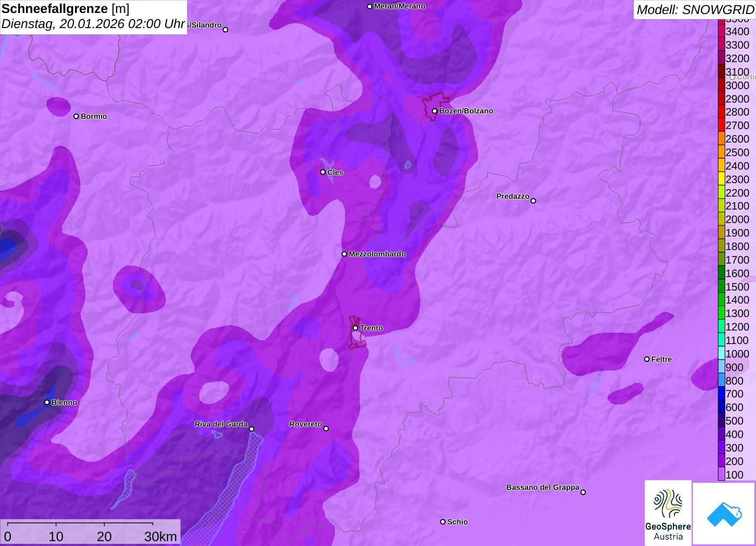
Task: Click the 'Cles' label text
Action: [x=335, y=172]
